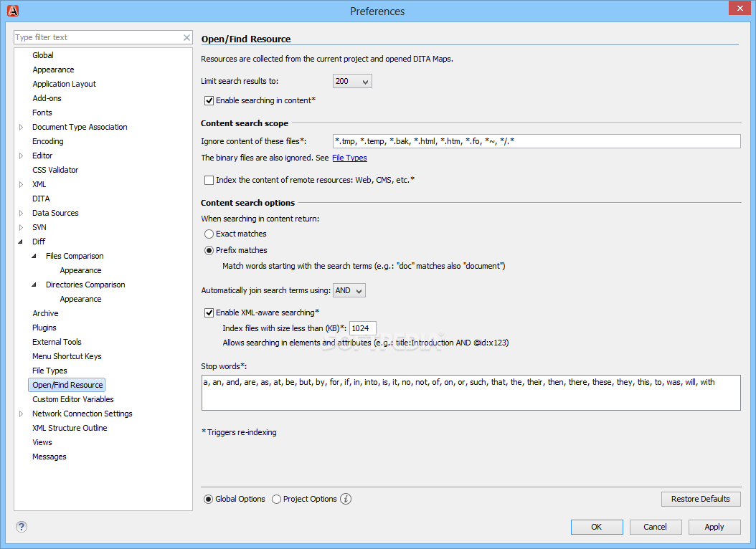756x549 pixels.
Task: Select CSS Validator in tree
Action: [x=55, y=170]
